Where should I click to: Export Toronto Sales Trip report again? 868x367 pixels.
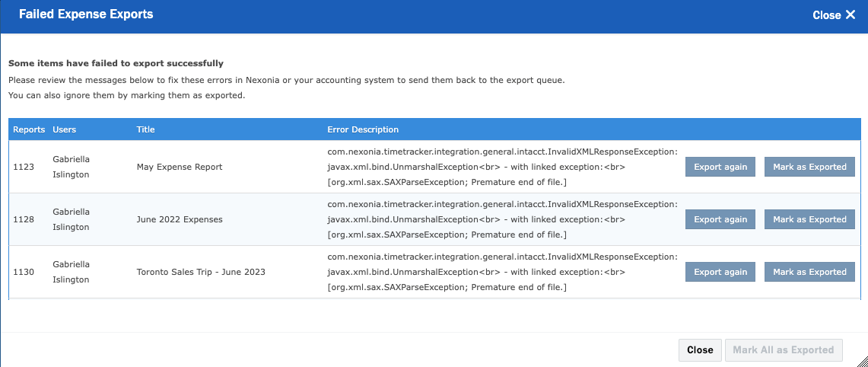(720, 272)
